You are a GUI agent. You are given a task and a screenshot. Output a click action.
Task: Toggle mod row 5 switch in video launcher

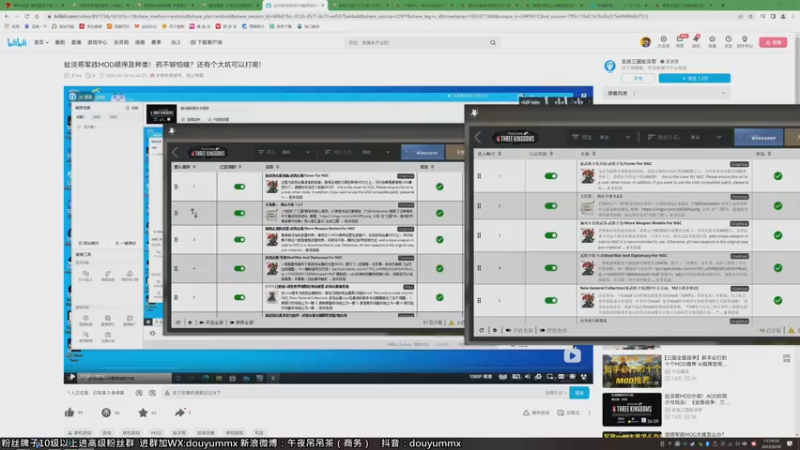pyautogui.click(x=239, y=297)
